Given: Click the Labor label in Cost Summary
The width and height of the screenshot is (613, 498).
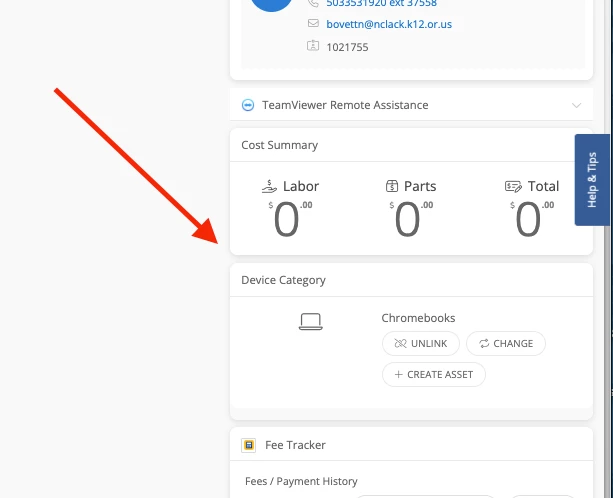Looking at the screenshot, I should click(301, 186).
